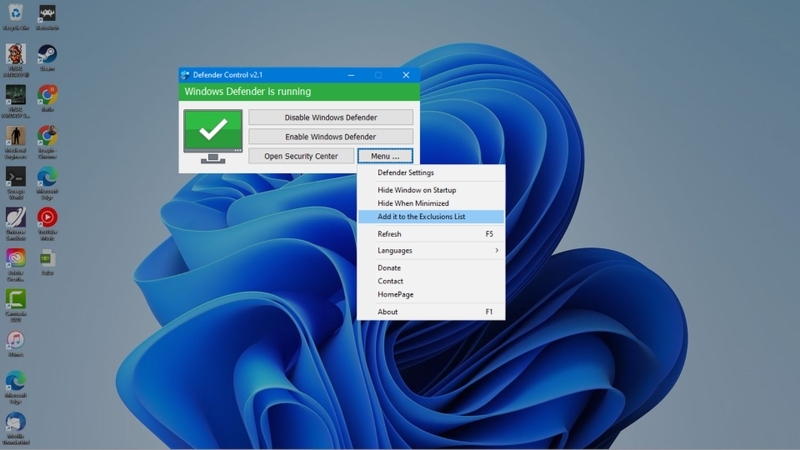800x450 pixels.
Task: Select the black terminal prompt desktop shortcut
Action: tap(16, 183)
